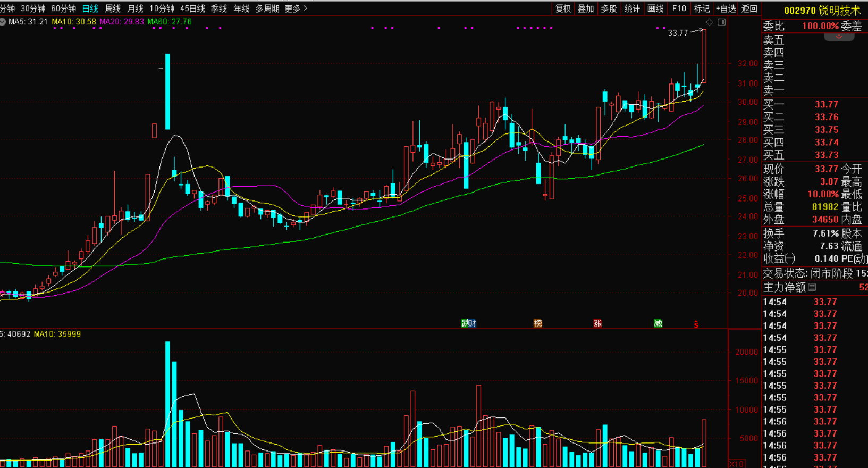Click the 总量 81982 value
The width and height of the screenshot is (868, 468).
click(x=825, y=207)
